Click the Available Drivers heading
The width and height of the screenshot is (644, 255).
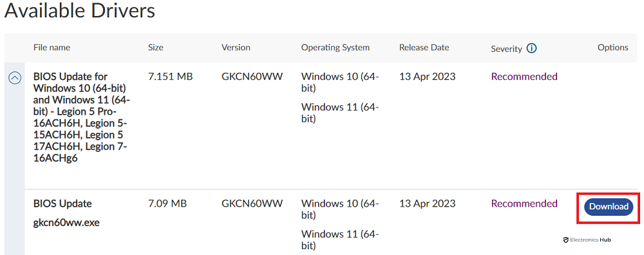[80, 11]
